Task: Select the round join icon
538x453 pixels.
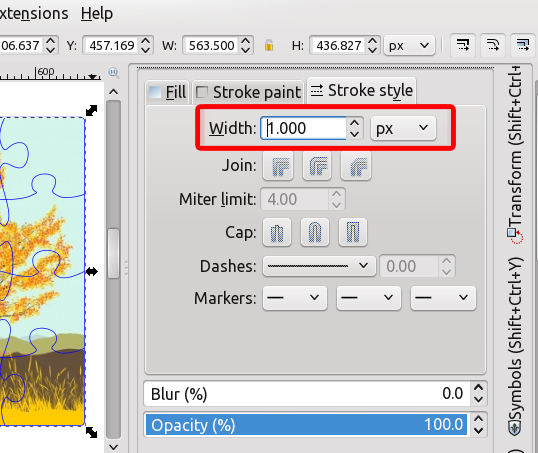Action: 317,166
